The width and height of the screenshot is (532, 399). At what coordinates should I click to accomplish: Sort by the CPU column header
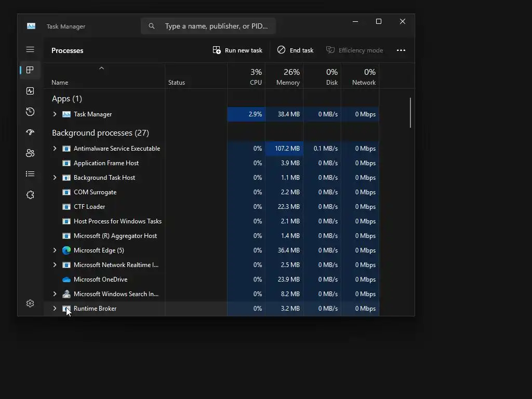(x=246, y=76)
